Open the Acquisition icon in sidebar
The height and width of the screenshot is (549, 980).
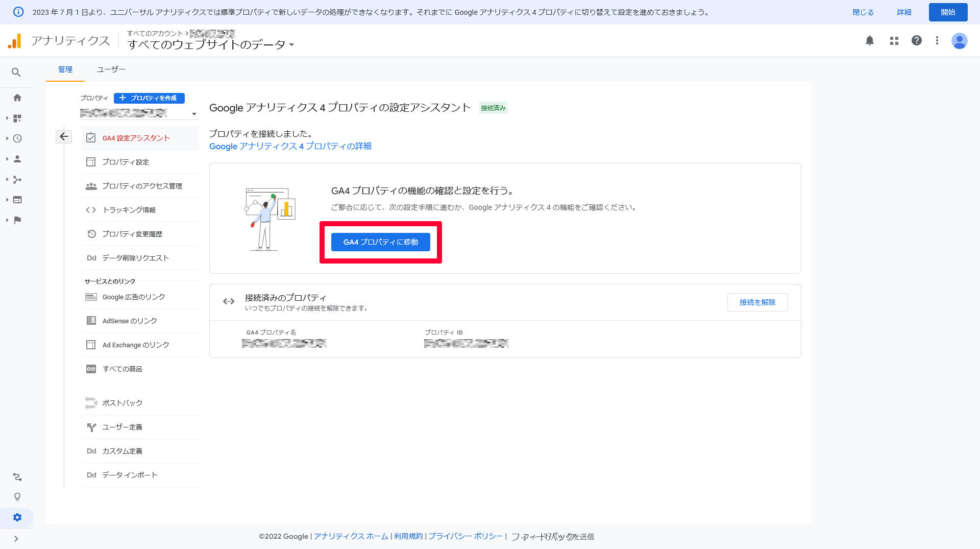click(17, 179)
